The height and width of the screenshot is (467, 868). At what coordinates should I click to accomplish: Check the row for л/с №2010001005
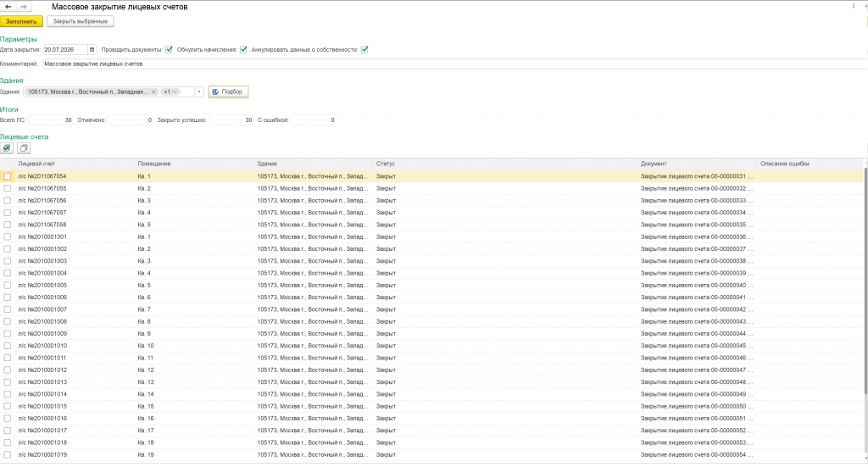7,286
